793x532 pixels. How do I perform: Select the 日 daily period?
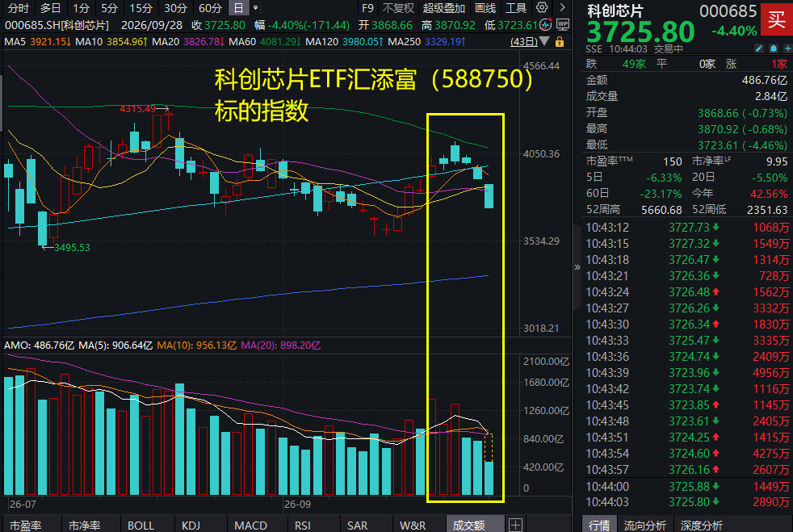(x=238, y=8)
